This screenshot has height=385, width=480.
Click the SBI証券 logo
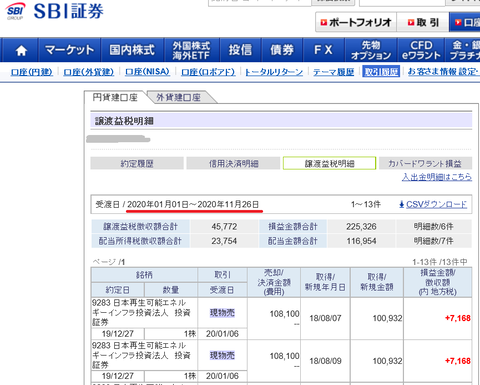tap(54, 11)
